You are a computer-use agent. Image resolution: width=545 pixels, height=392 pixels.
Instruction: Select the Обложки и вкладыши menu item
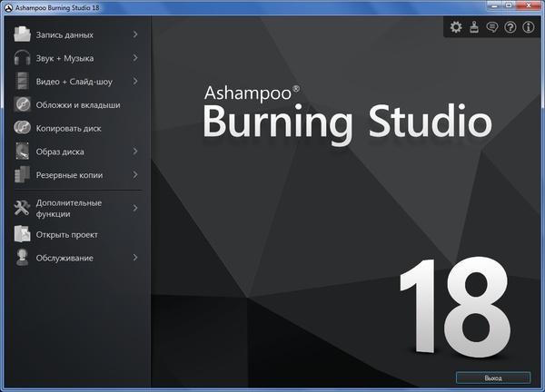coord(78,105)
